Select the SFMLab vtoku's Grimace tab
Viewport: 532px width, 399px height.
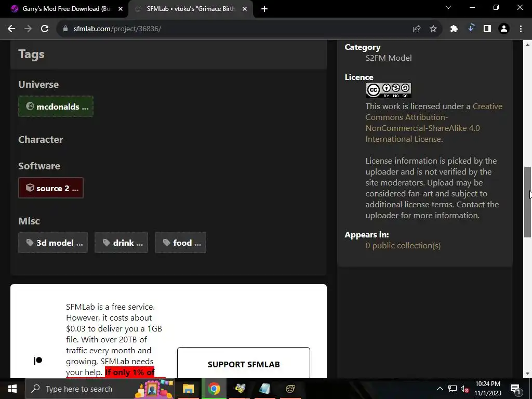191,9
